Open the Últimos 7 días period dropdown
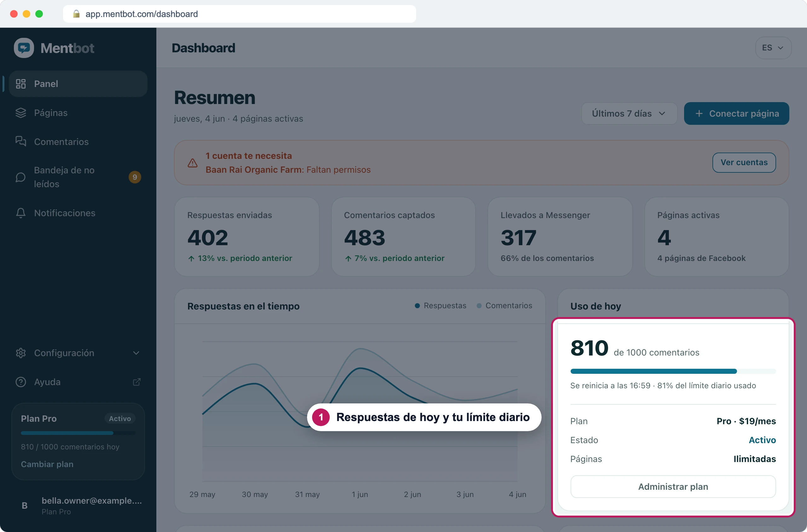Image resolution: width=807 pixels, height=532 pixels. [x=629, y=113]
